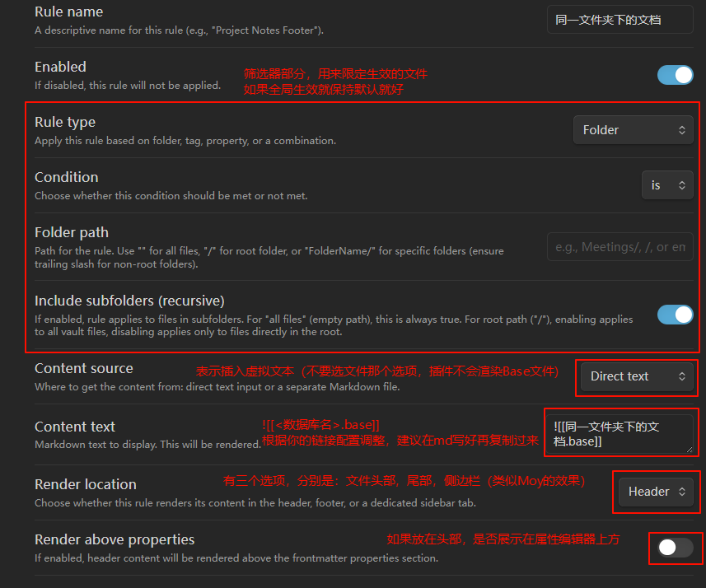
Task: Open the Rule type Folder dropdown
Action: pyautogui.click(x=633, y=130)
